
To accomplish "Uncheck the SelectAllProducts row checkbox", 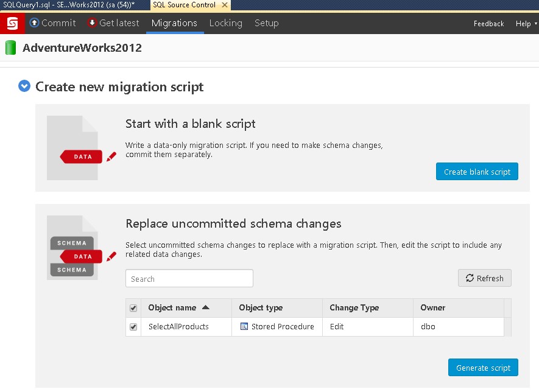I will pos(133,327).
